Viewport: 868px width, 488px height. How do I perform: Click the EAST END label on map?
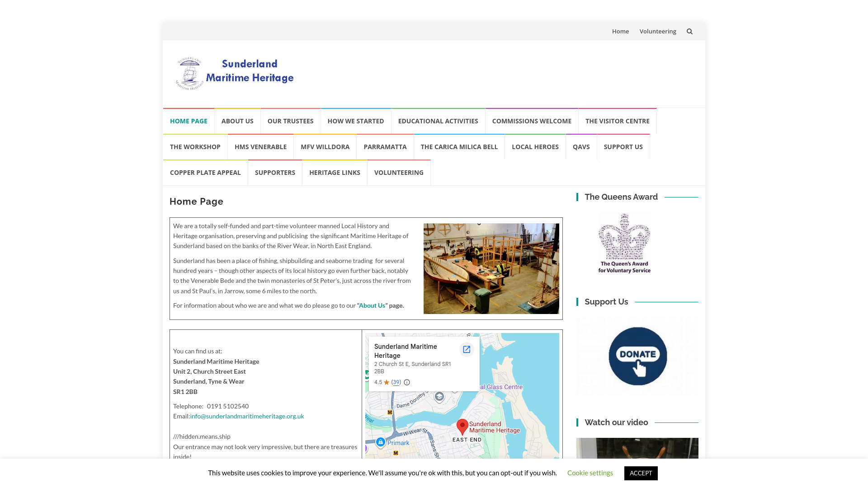467,440
